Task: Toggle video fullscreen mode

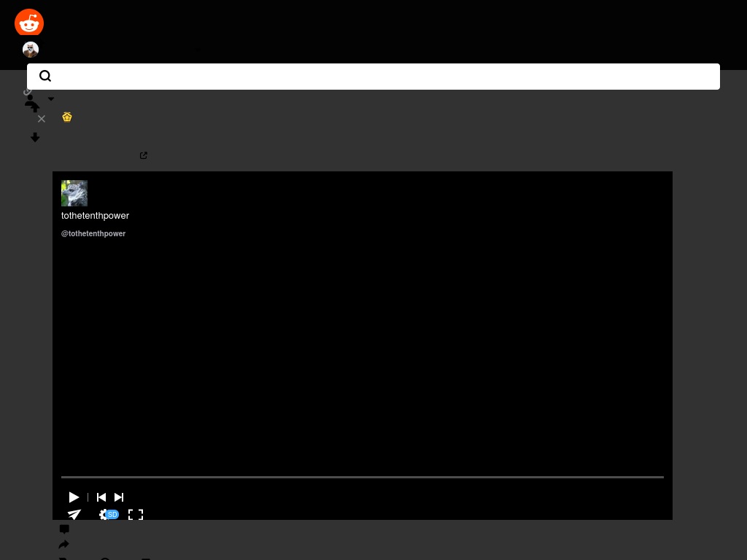Action: tap(136, 514)
